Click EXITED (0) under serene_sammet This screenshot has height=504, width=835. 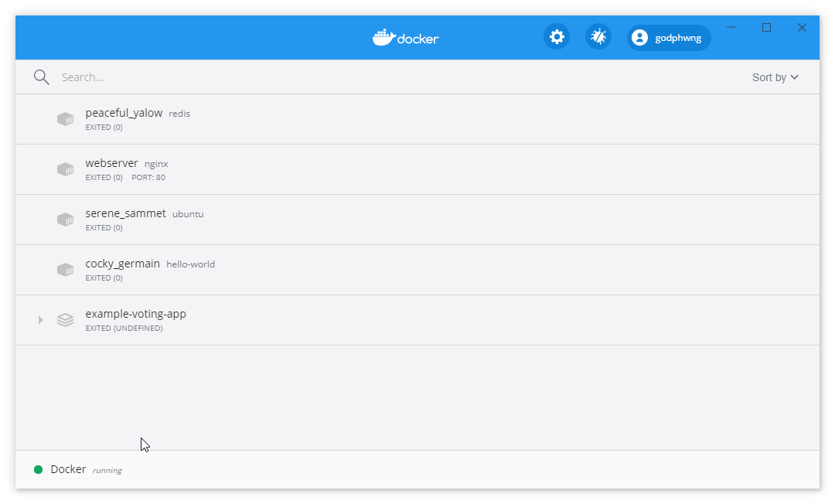(x=104, y=228)
